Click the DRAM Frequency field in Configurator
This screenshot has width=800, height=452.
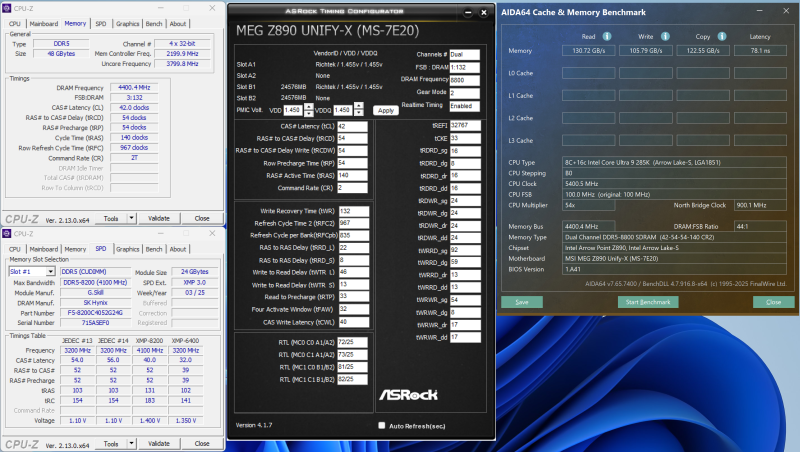(464, 80)
